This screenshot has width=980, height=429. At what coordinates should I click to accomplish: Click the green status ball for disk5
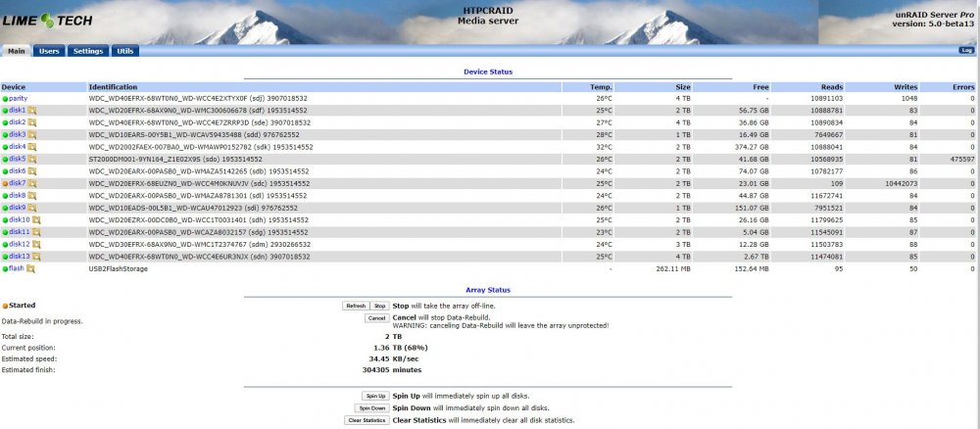[5, 160]
